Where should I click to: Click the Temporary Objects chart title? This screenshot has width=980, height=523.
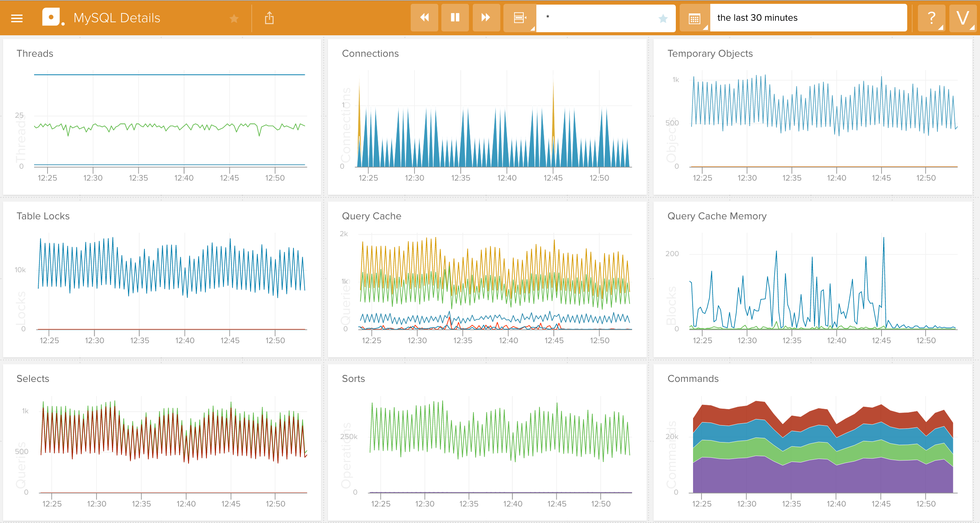tap(710, 54)
